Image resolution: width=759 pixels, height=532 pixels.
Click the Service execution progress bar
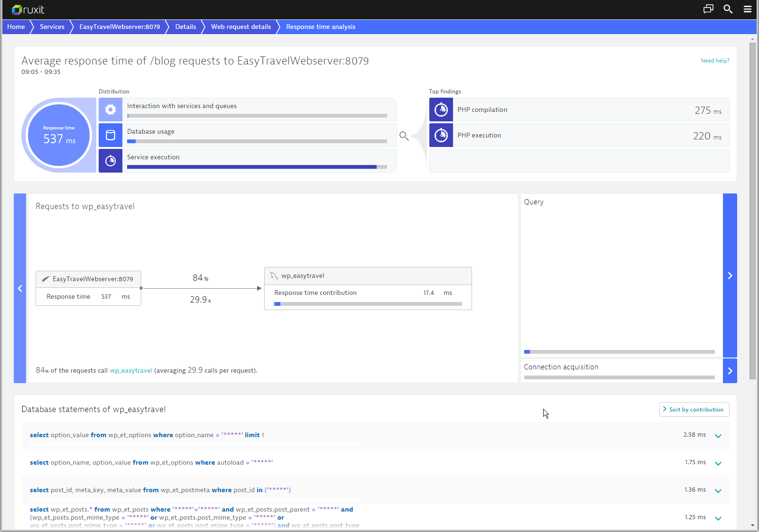[257, 167]
